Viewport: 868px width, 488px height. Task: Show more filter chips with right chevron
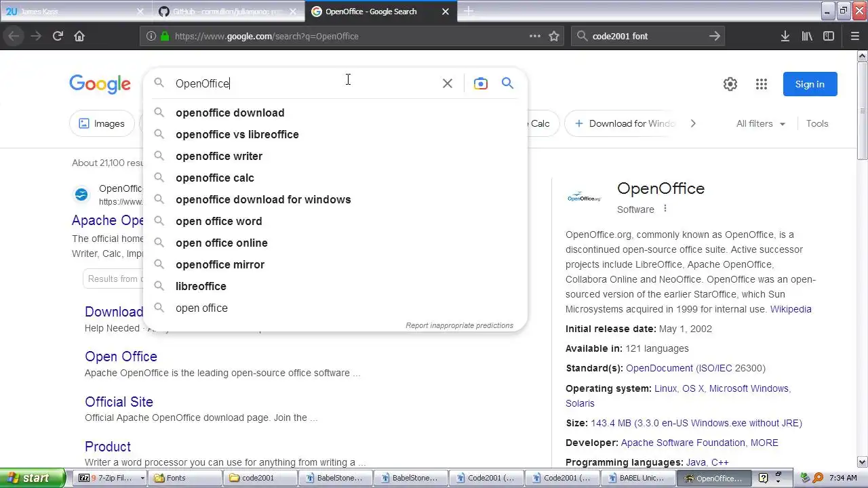(692, 123)
